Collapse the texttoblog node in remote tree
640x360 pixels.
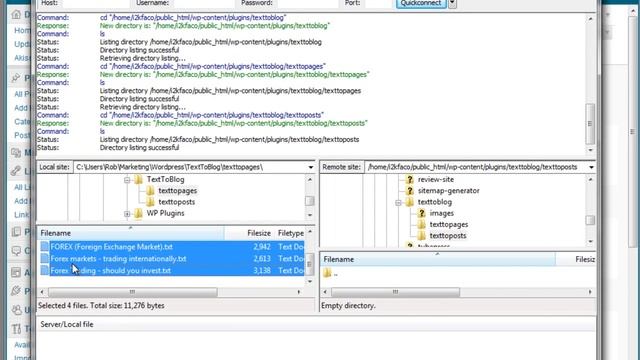[398, 202]
